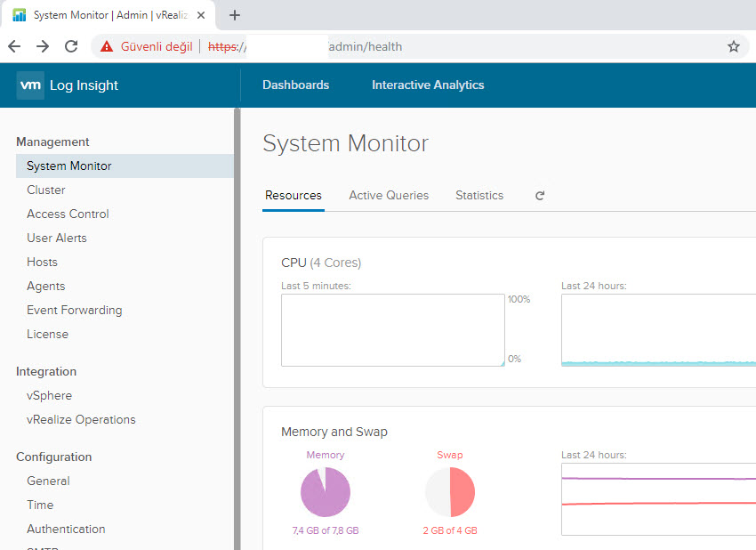Open a new browser tab
This screenshot has height=550, width=756.
[x=235, y=15]
